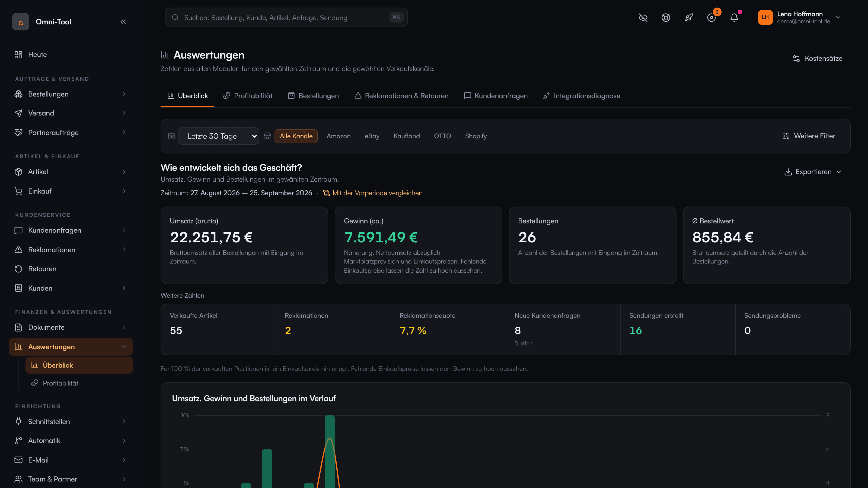Click the calendar icon beside date range
Viewport: 868px width, 488px height.
coord(171,136)
